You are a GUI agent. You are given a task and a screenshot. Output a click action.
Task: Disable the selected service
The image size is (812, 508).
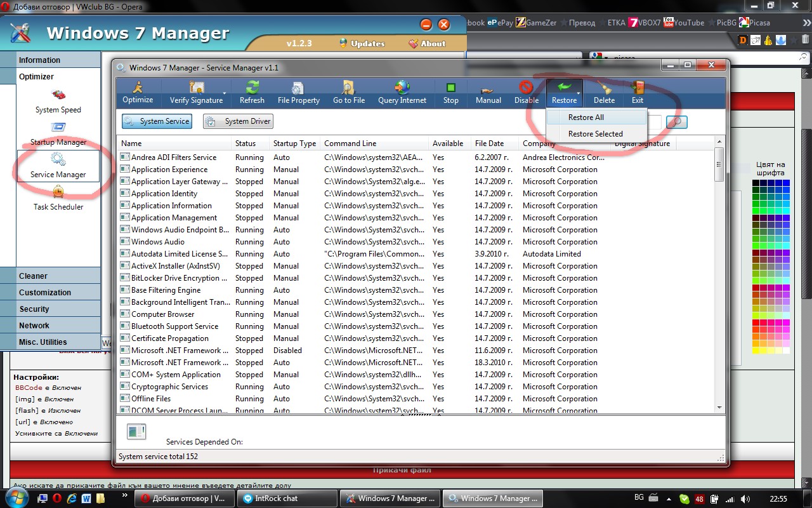[527, 93]
